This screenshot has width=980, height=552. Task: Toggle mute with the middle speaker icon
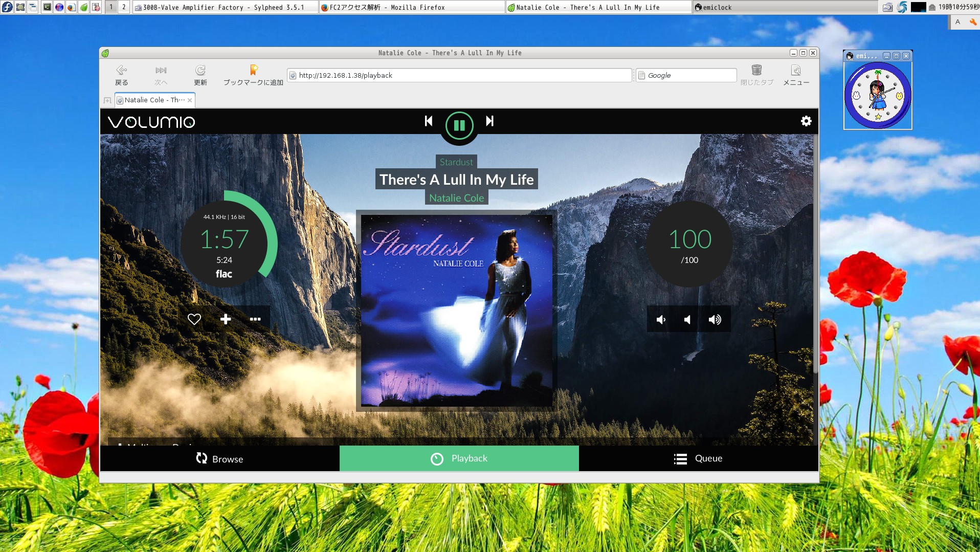point(687,320)
